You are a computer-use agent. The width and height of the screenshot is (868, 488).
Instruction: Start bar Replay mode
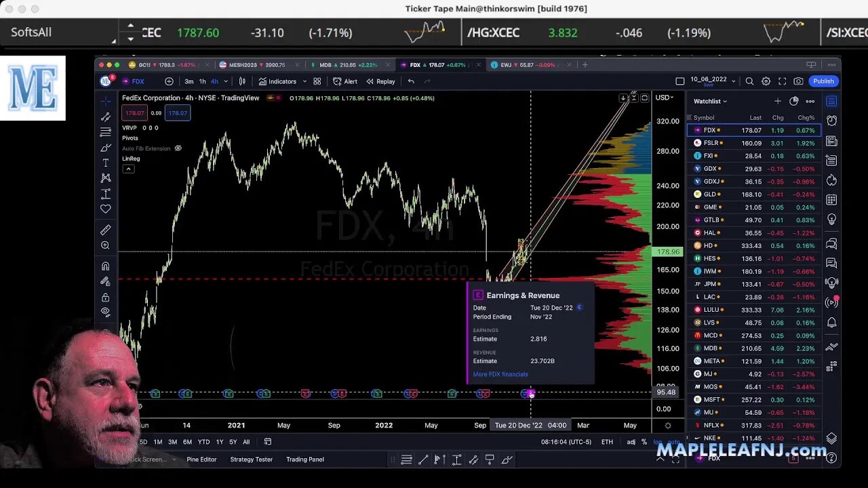coord(380,81)
